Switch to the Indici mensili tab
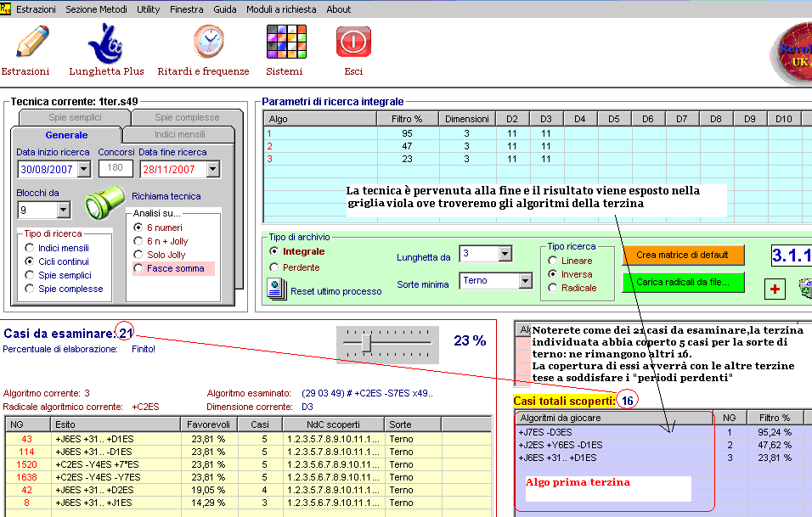The width and height of the screenshot is (812, 517). tap(179, 134)
